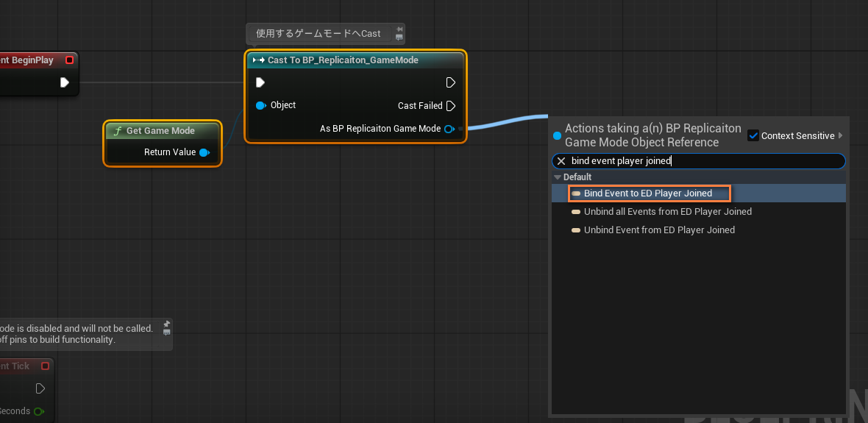The width and height of the screenshot is (868, 423).
Task: Clear search text with the X icon
Action: click(x=561, y=161)
